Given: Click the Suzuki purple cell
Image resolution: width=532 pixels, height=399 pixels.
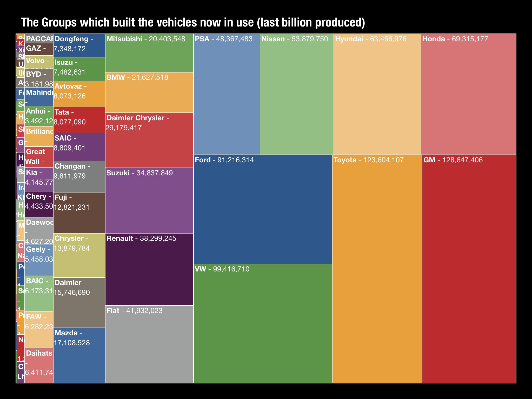Looking at the screenshot, I should pyautogui.click(x=149, y=201).
